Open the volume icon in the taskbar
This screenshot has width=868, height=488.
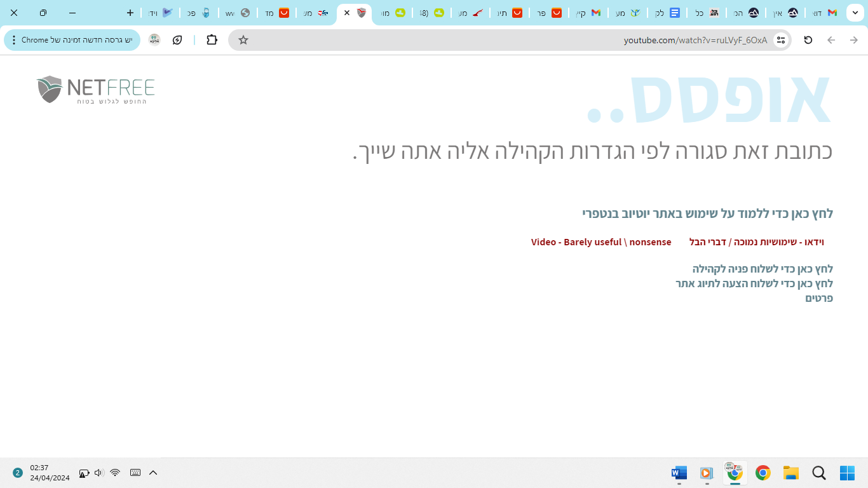pyautogui.click(x=98, y=473)
